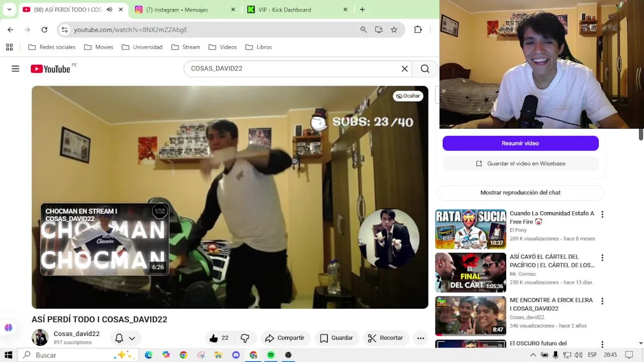The height and width of the screenshot is (362, 644).
Task: Hide the end-screen cards with Ocultar
Action: [x=408, y=96]
